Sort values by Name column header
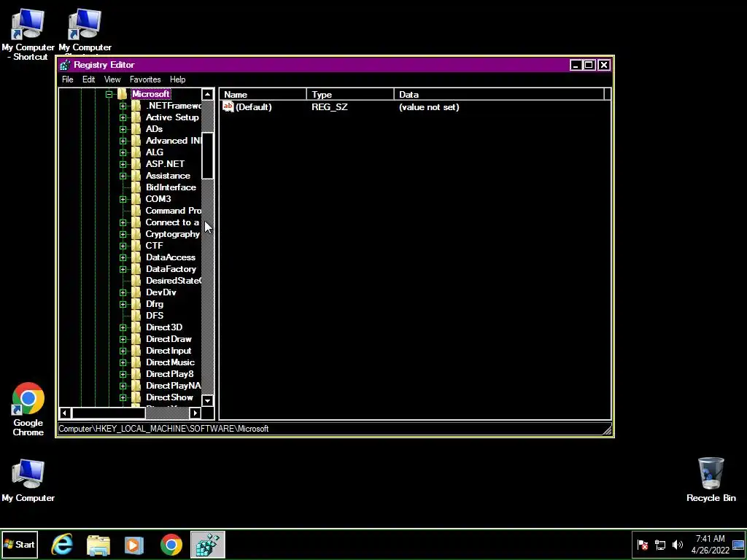 tap(263, 94)
